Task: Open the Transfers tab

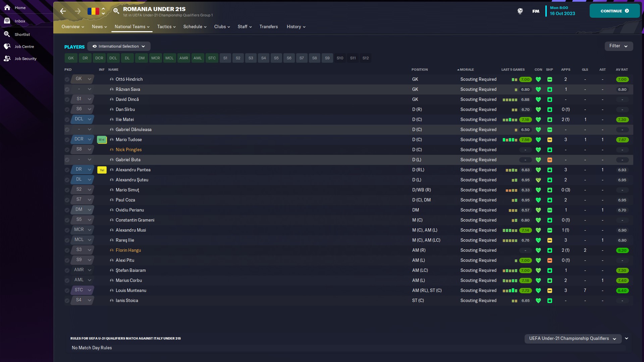Action: 268,27
